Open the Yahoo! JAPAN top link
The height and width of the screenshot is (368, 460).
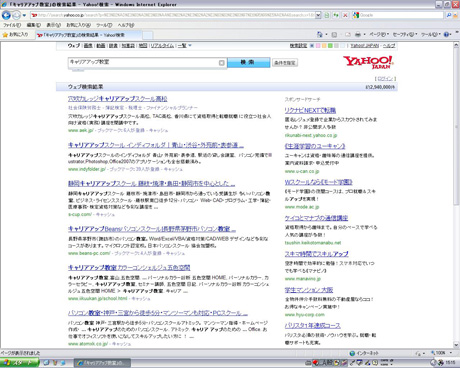tap(365, 46)
